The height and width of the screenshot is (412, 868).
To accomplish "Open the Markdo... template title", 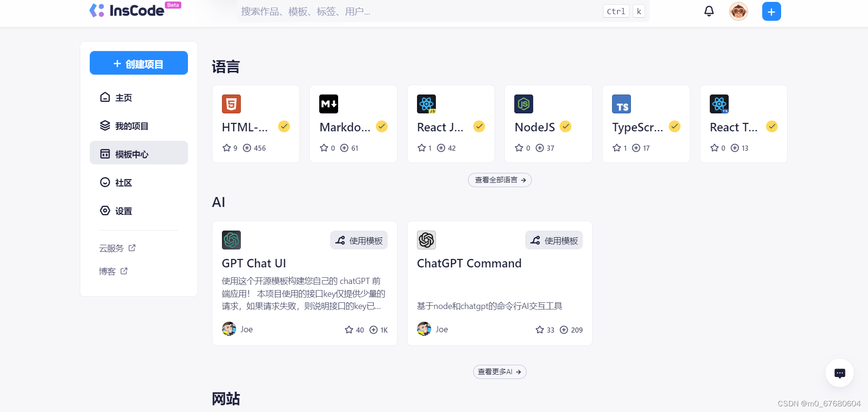I will 345,127.
